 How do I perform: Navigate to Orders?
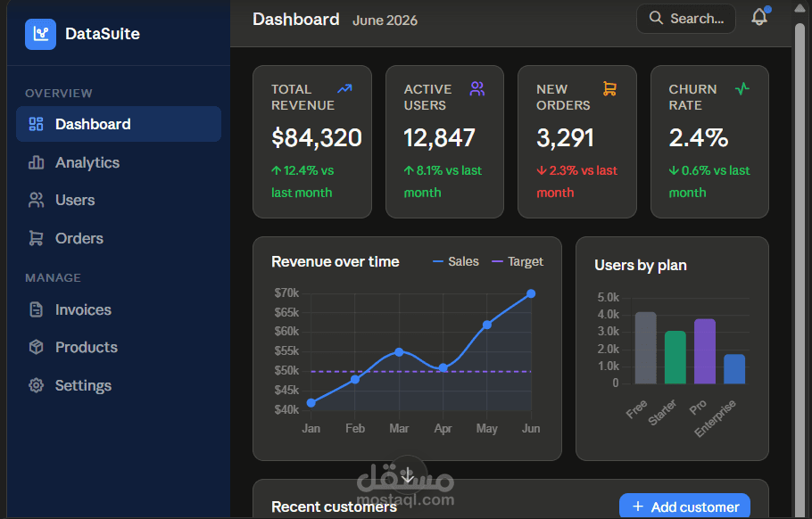coord(119,238)
